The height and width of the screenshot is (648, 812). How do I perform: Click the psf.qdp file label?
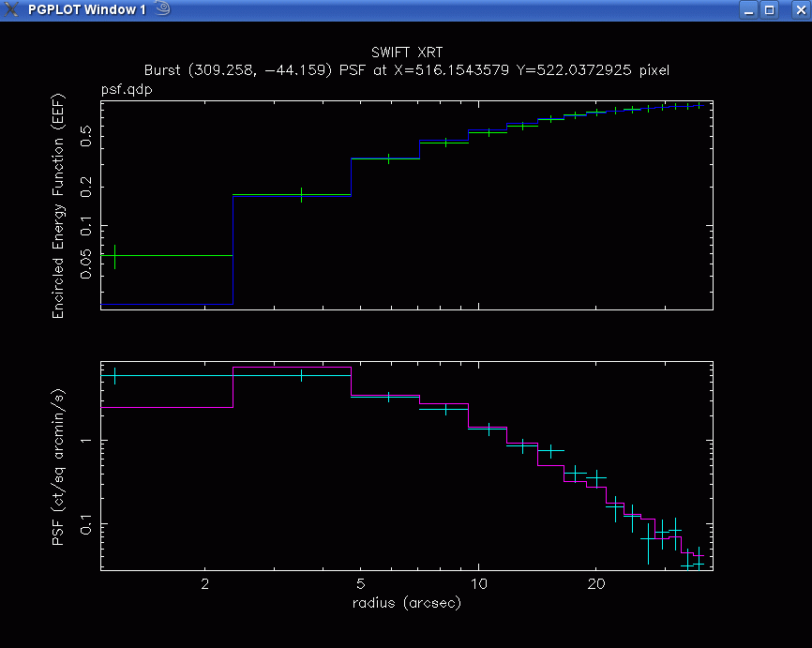(126, 90)
